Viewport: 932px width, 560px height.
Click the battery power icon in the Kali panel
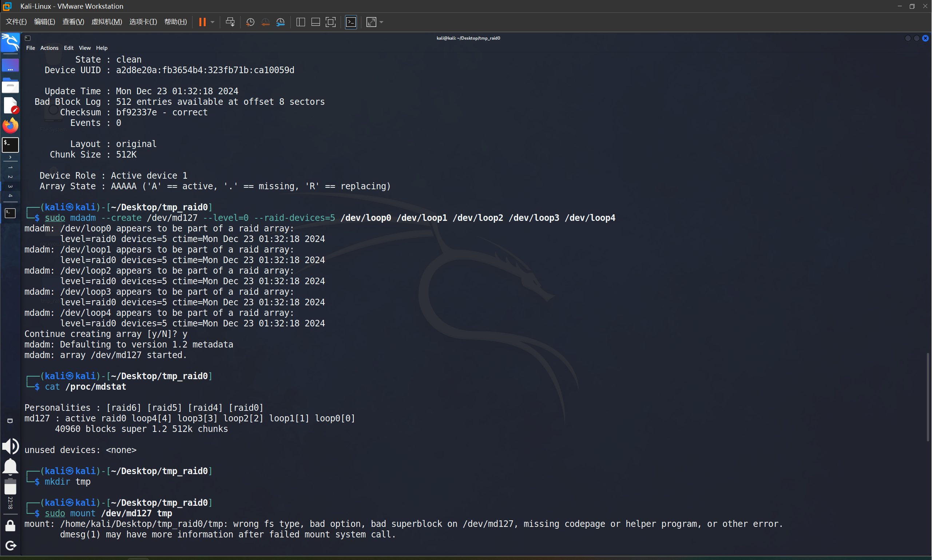pyautogui.click(x=10, y=486)
